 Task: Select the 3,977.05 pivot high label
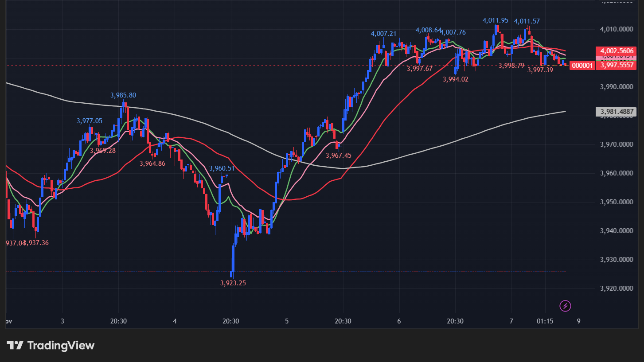(90, 121)
